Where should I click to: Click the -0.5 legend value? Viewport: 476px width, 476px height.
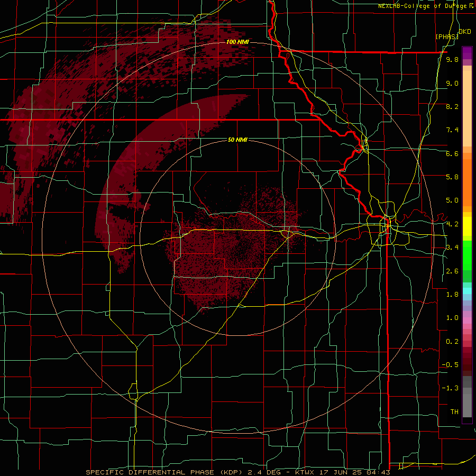click(x=450, y=365)
